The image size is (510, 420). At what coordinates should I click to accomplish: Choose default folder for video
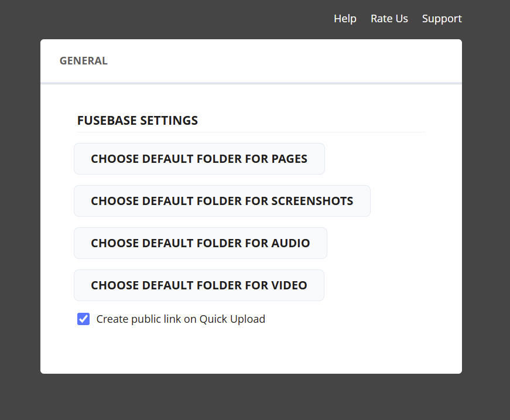click(x=199, y=285)
